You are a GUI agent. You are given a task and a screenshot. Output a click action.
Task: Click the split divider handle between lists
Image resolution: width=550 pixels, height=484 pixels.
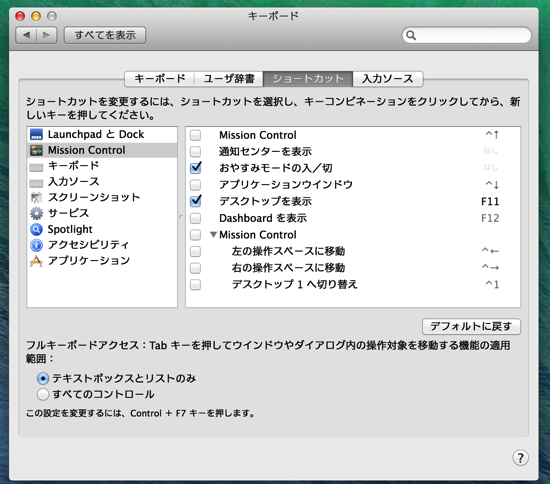[181, 217]
